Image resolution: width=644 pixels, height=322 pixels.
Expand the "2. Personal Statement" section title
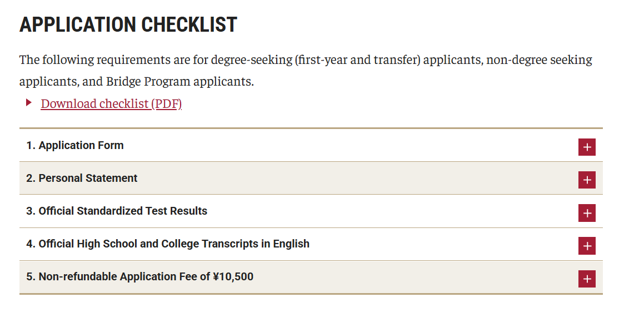click(82, 179)
